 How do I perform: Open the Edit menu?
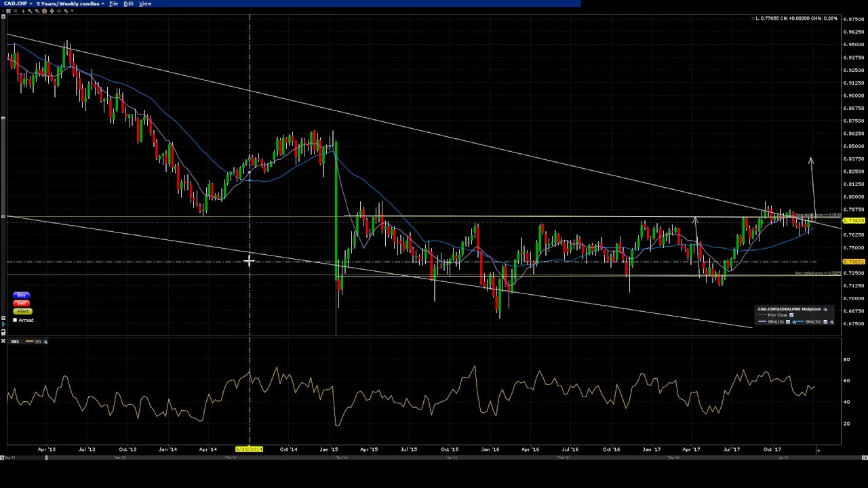point(128,3)
